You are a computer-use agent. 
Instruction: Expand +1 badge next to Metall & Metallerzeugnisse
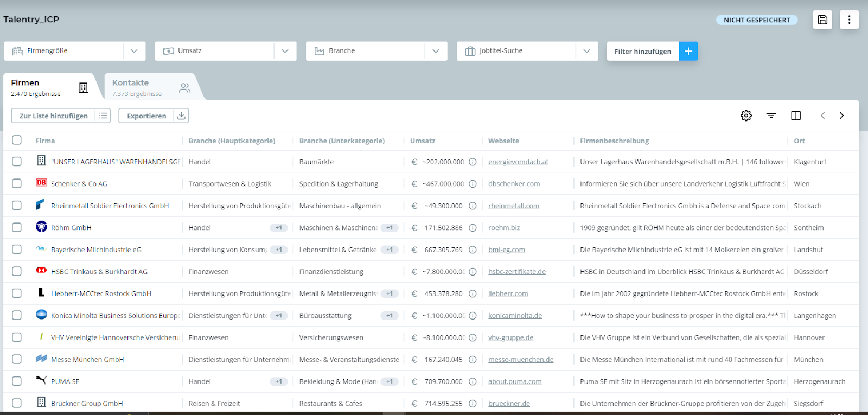click(390, 293)
